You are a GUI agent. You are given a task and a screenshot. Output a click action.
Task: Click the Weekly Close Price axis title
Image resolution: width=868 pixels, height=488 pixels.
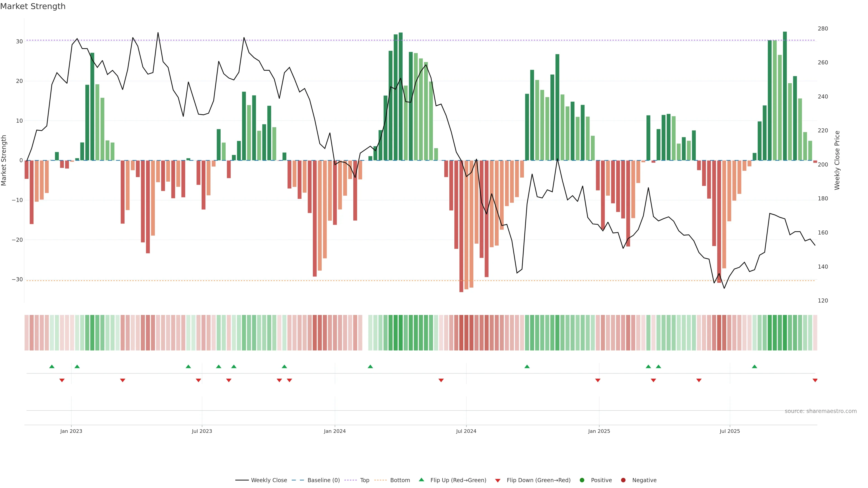837,160
